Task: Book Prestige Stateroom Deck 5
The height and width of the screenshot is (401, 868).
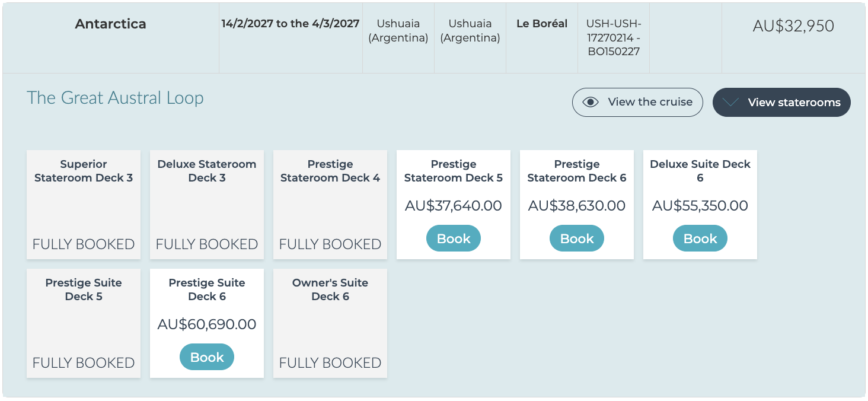Action: coord(454,238)
